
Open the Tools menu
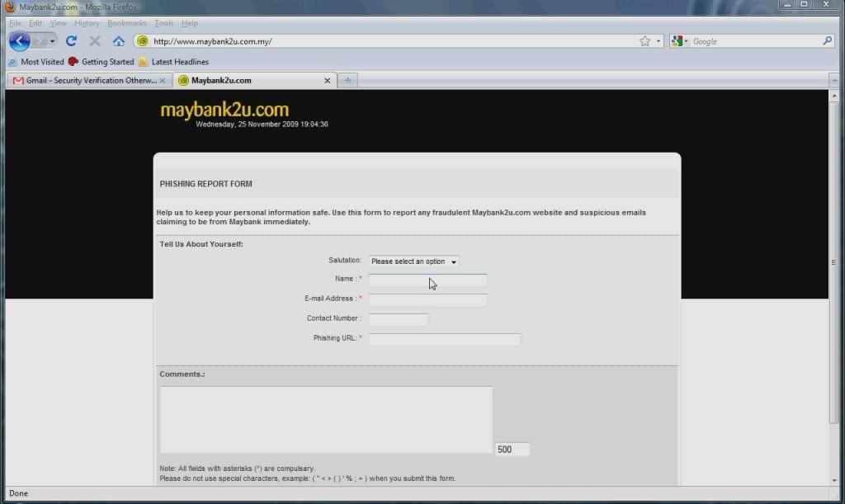coord(164,23)
